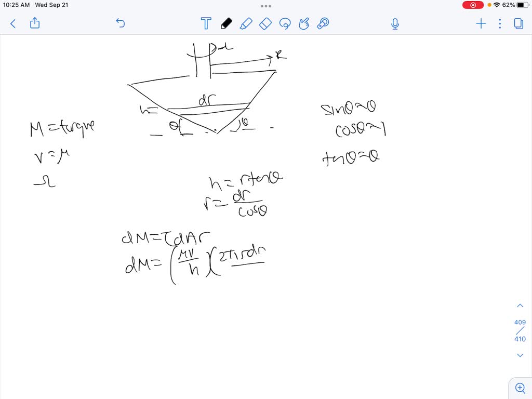Go to next page with down chevron
This screenshot has height=399, width=532.
tap(520, 355)
